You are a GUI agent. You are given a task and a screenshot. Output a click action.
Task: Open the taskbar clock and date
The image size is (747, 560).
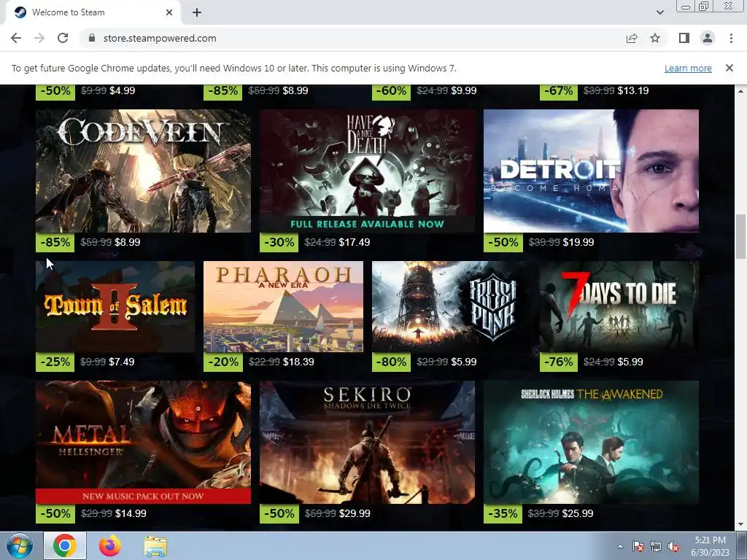pyautogui.click(x=711, y=546)
